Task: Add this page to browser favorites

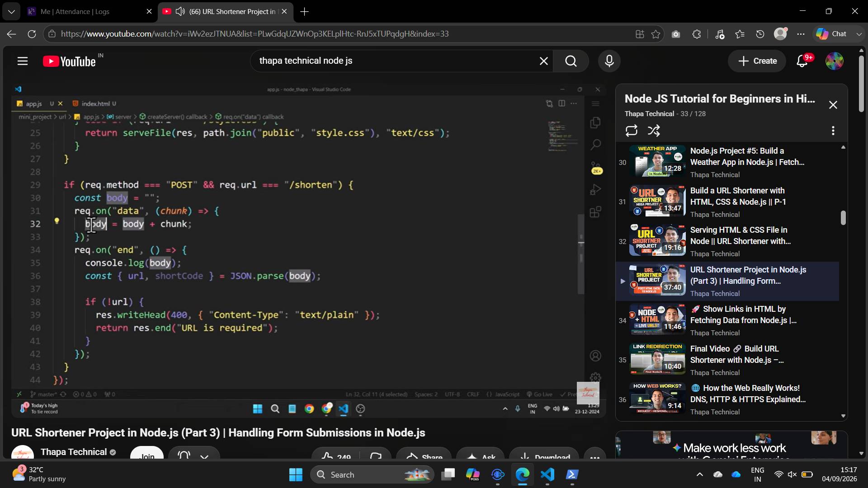Action: click(x=656, y=34)
